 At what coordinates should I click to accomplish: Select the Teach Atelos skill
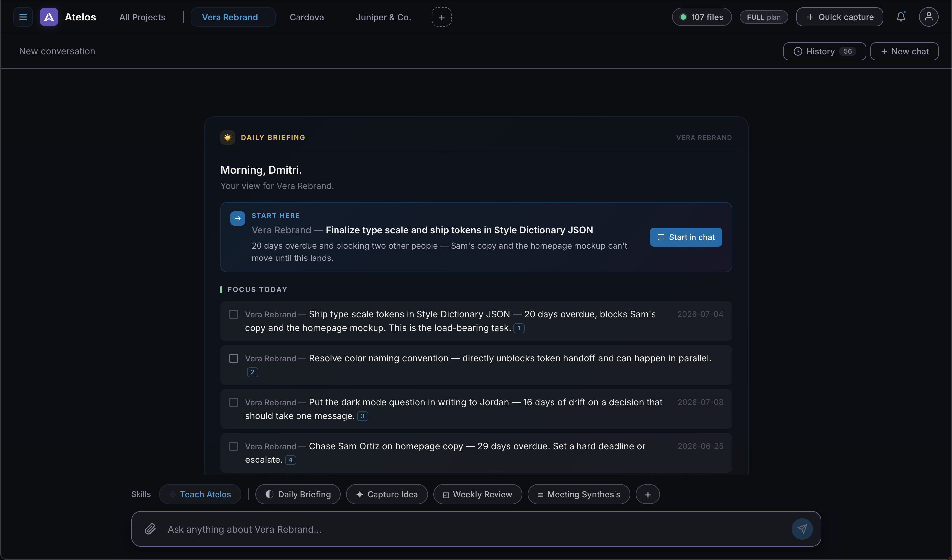click(x=200, y=494)
